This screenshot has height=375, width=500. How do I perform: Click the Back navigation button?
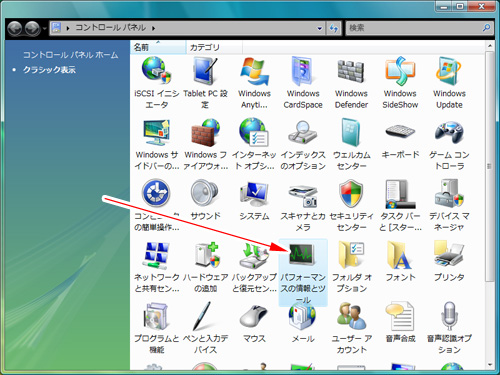tap(15, 28)
